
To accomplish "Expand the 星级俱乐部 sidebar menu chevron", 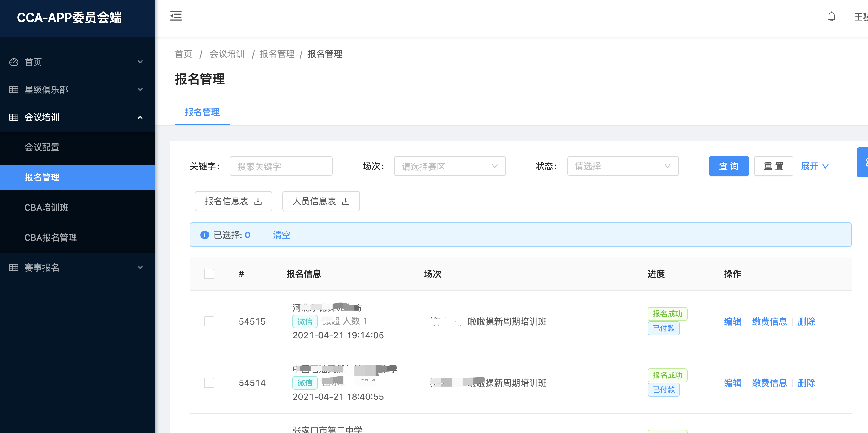I will tap(141, 90).
